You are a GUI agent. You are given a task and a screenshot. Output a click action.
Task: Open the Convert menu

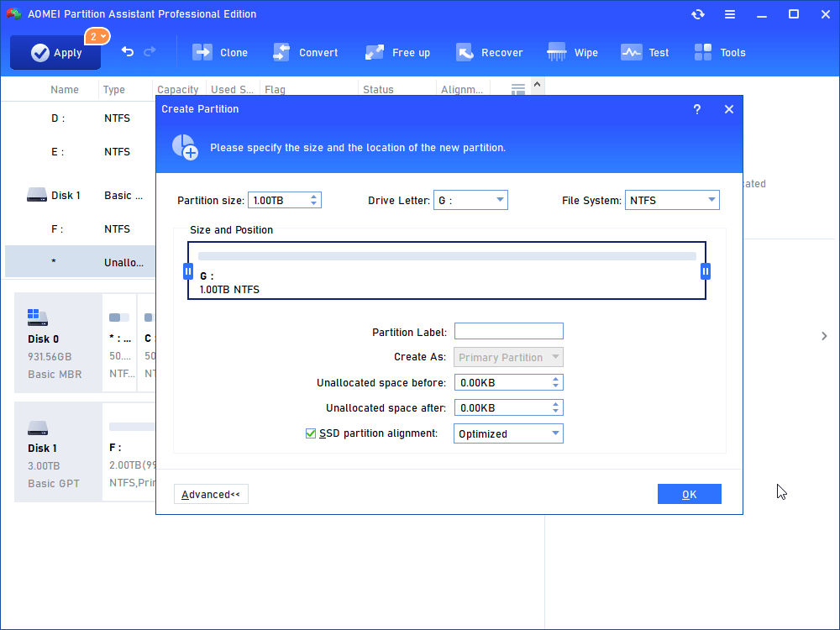306,52
